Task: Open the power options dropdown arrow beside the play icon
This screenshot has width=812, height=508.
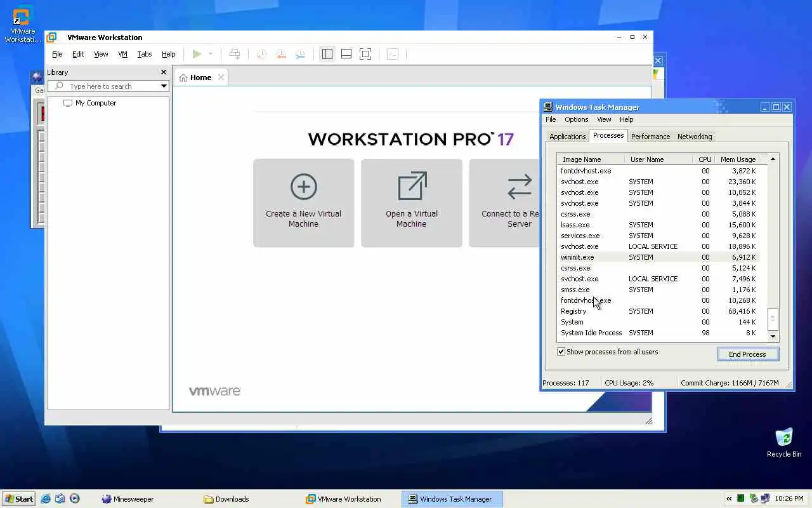Action: [x=211, y=54]
